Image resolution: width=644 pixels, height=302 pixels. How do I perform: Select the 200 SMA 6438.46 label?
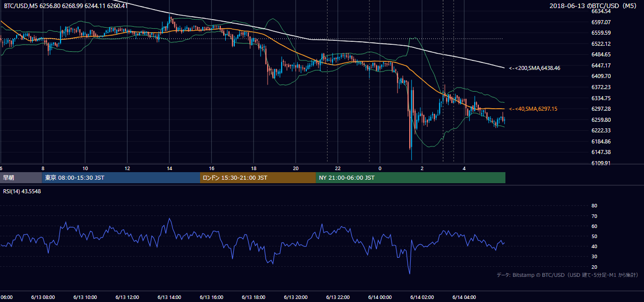[x=535, y=67]
